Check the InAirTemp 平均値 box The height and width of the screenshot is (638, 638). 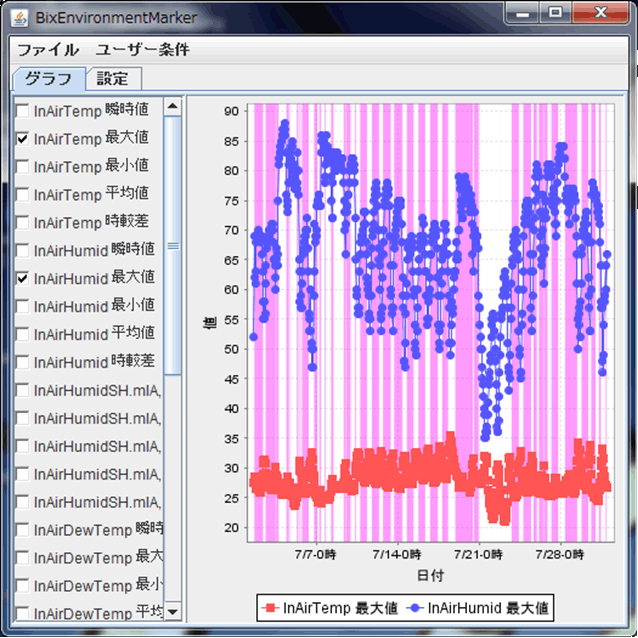(x=22, y=195)
